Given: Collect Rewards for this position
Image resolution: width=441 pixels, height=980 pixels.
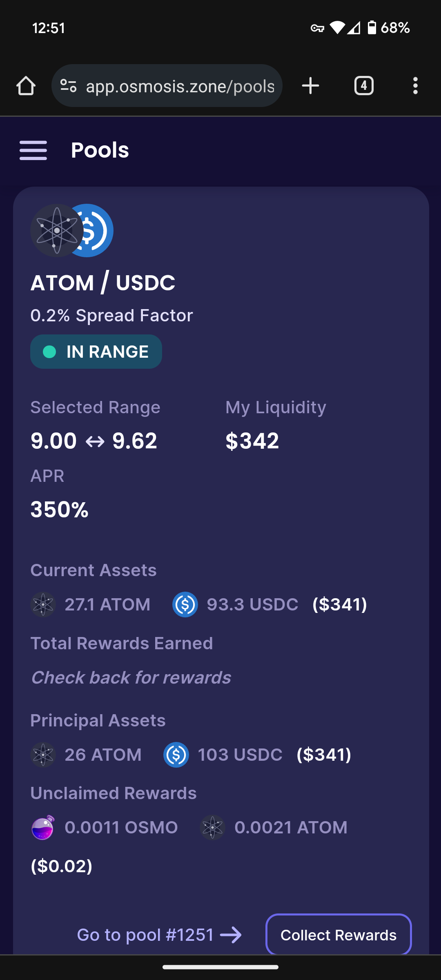Looking at the screenshot, I should (x=339, y=935).
